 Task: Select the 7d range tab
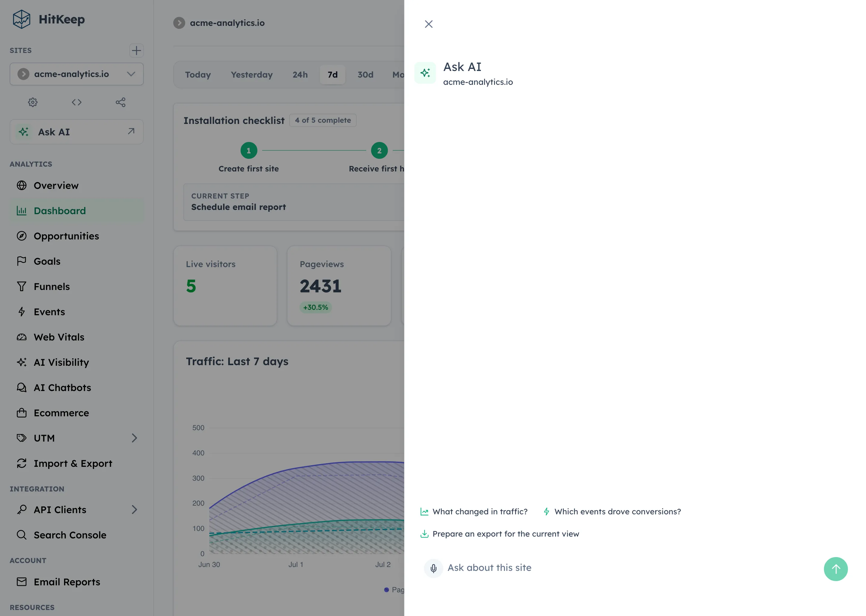coord(333,75)
